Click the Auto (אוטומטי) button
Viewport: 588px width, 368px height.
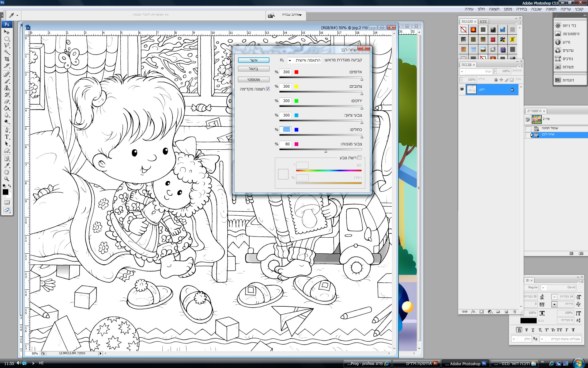click(x=254, y=80)
